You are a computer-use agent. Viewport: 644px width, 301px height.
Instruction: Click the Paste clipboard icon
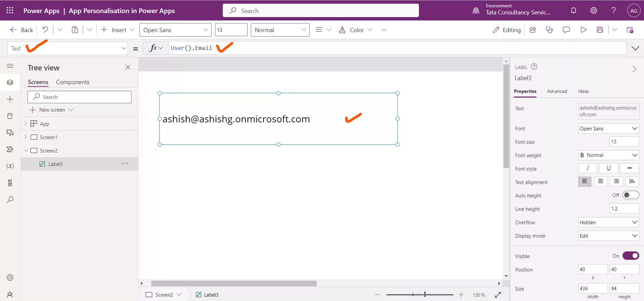click(75, 30)
